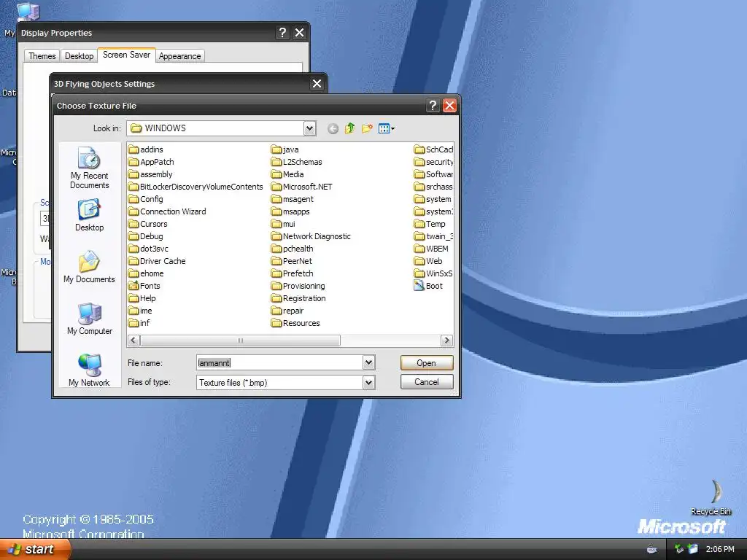
Task: Click into the File name field
Action: click(x=279, y=363)
